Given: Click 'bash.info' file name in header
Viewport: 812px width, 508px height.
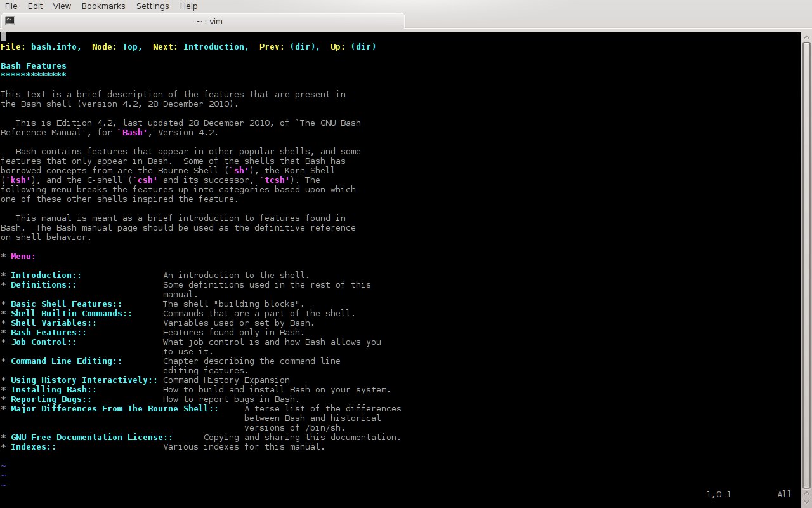Looking at the screenshot, I should tap(54, 46).
